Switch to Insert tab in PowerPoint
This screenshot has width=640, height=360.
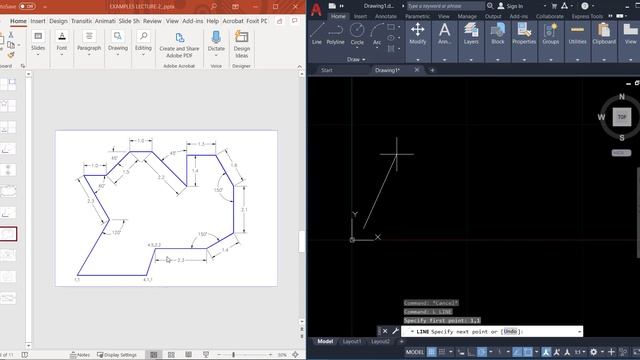[x=38, y=21]
